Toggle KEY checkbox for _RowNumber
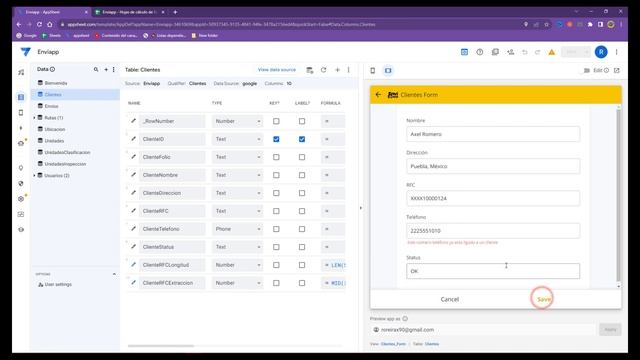The image size is (640, 360). pos(276,121)
